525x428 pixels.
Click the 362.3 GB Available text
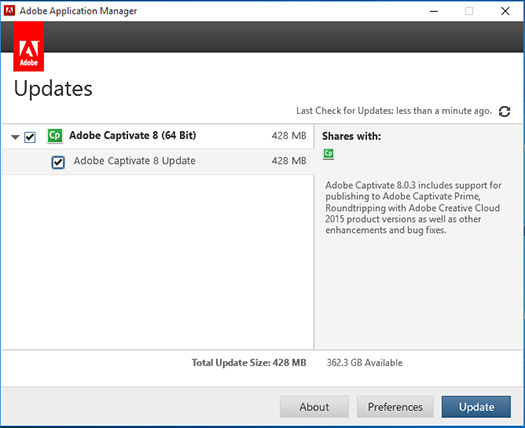tap(365, 363)
